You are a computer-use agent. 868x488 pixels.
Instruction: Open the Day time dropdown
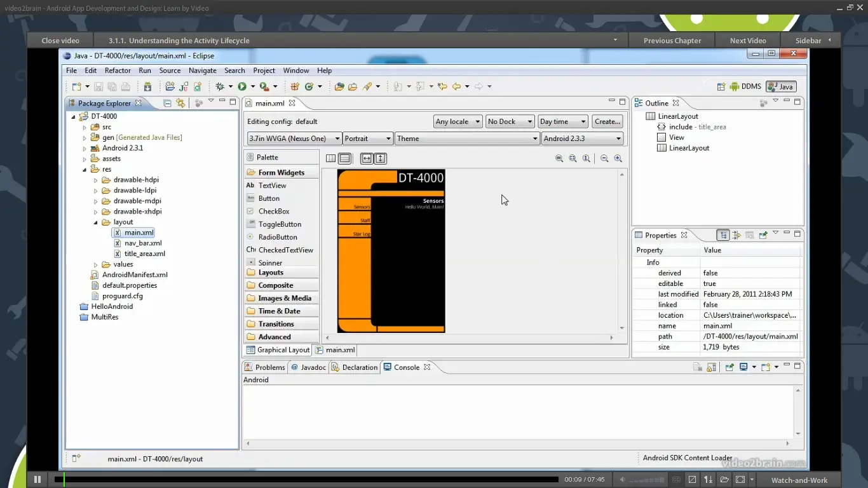pos(563,121)
